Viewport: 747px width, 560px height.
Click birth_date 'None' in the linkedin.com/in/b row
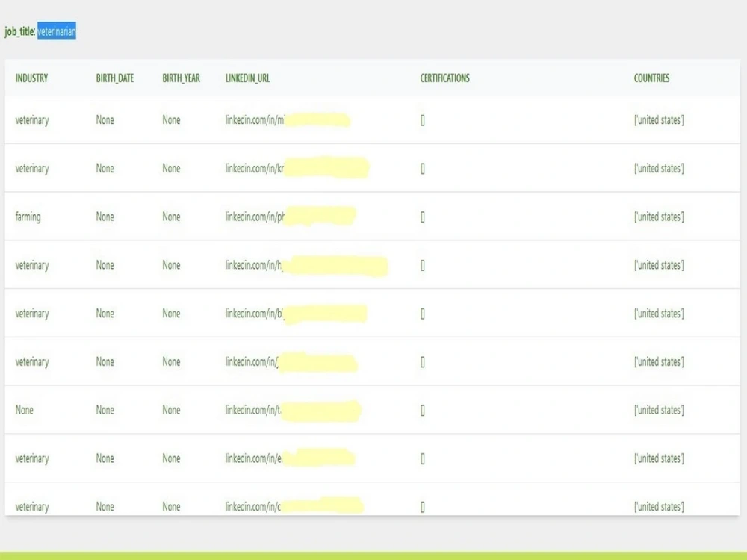[x=105, y=314]
